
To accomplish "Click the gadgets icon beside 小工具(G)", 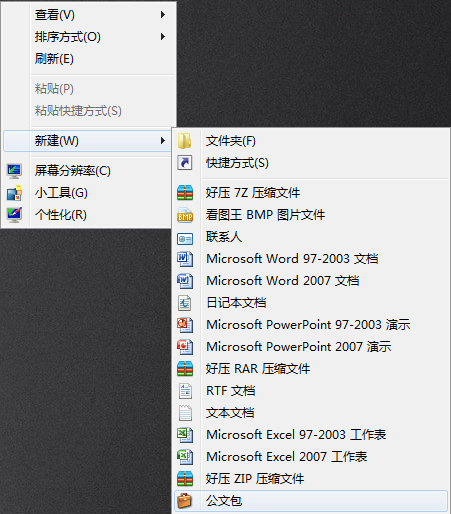I will [x=14, y=193].
